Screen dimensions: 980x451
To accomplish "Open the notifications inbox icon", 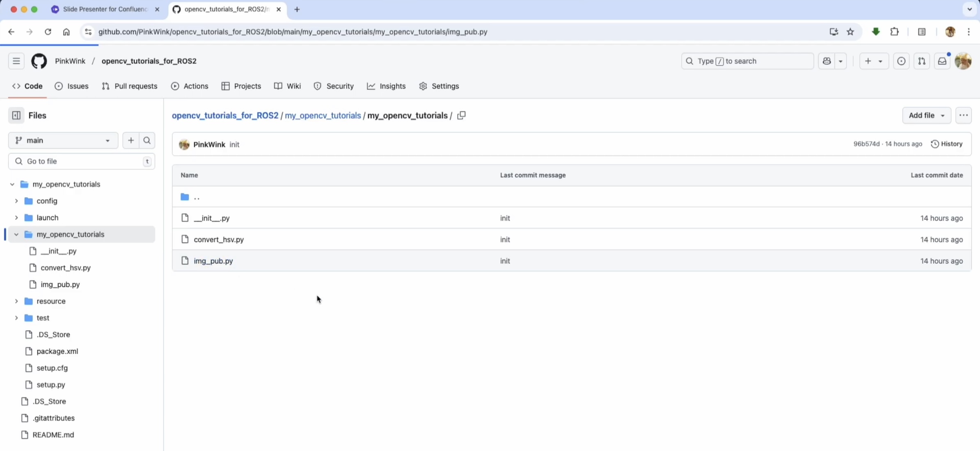I will pyautogui.click(x=942, y=61).
